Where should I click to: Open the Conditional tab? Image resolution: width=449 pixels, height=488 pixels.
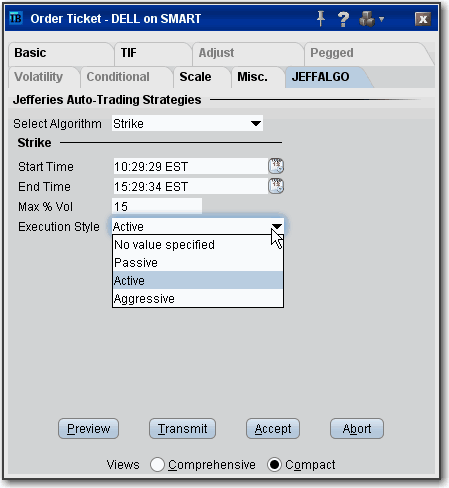click(x=126, y=77)
